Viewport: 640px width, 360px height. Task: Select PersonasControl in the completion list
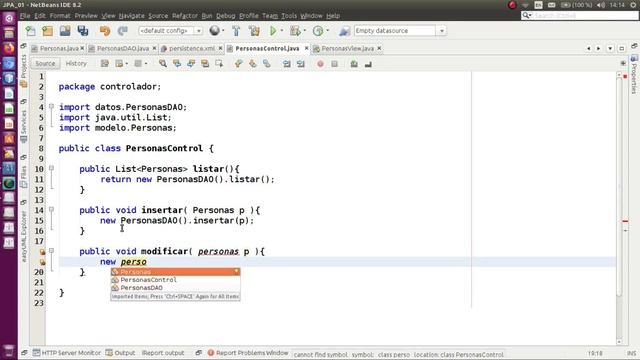[x=175, y=280]
